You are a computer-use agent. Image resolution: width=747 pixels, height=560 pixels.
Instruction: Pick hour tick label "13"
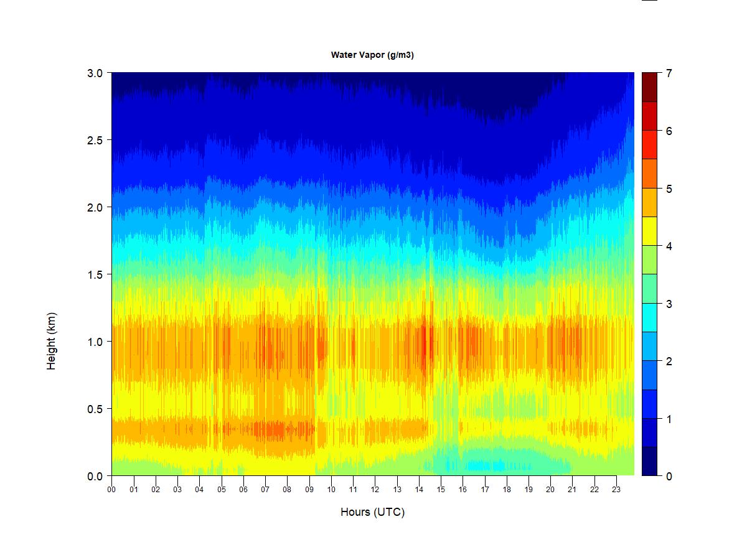[x=397, y=489]
